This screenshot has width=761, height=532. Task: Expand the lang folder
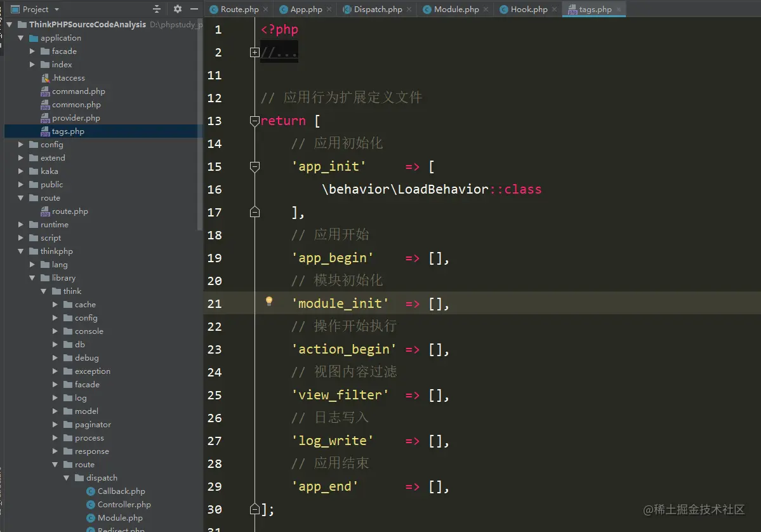click(32, 265)
